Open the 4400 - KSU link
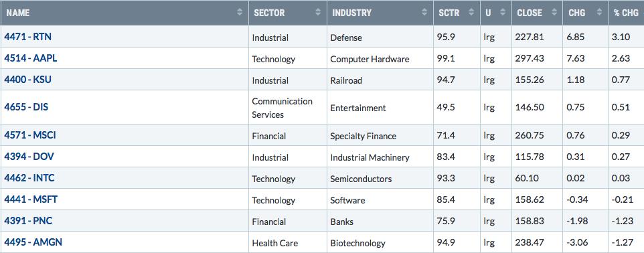This screenshot has height=253, width=644. click(28, 79)
